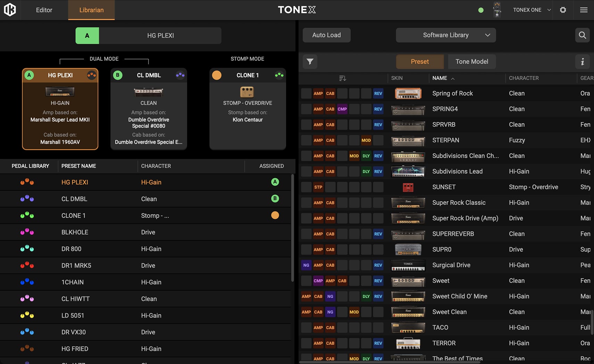Viewport: 594px width, 364px height.
Task: Click the orange stomp circle on CLONE 1
Action: [x=217, y=75]
